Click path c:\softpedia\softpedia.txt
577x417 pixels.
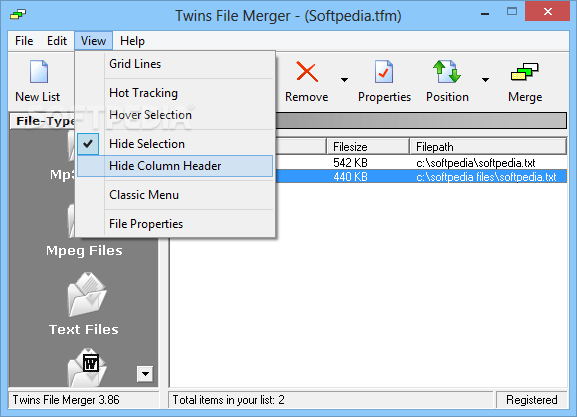475,163
